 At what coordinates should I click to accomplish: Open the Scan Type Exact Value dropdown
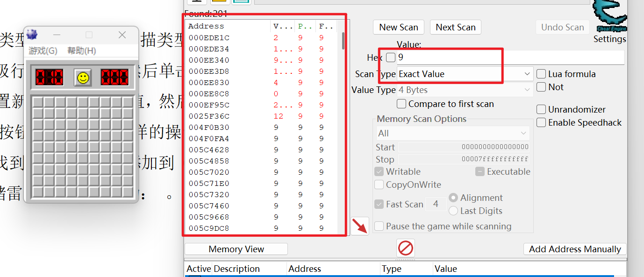tap(465, 74)
